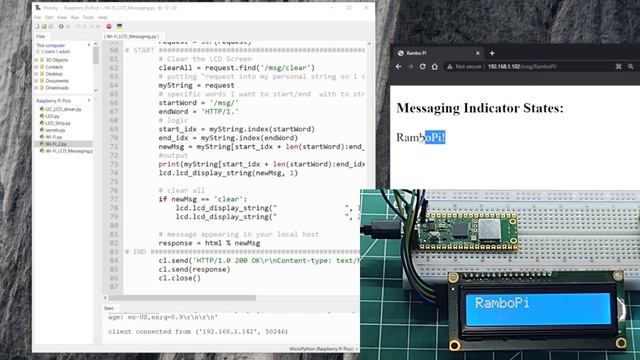
Task: Click the Raspberry Pi Pico header
Action: click(53, 100)
